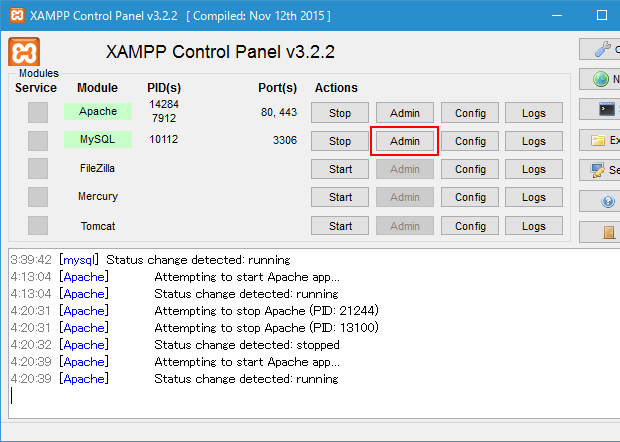Click the Service column header
The height and width of the screenshot is (442, 620).
(36, 87)
